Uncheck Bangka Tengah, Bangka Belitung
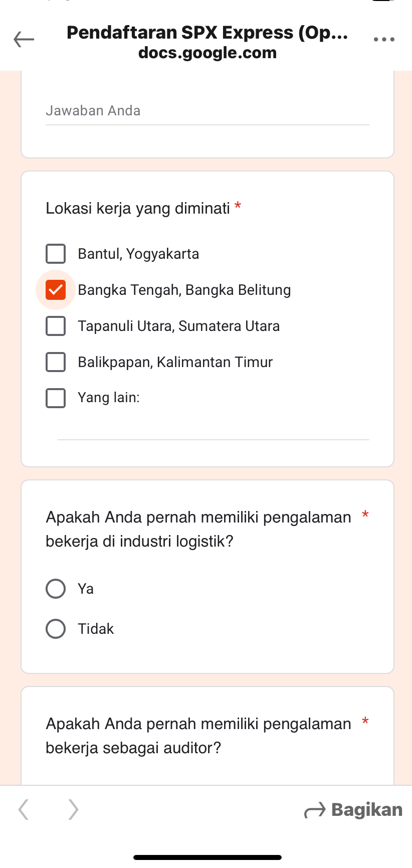412x868 pixels. click(56, 290)
